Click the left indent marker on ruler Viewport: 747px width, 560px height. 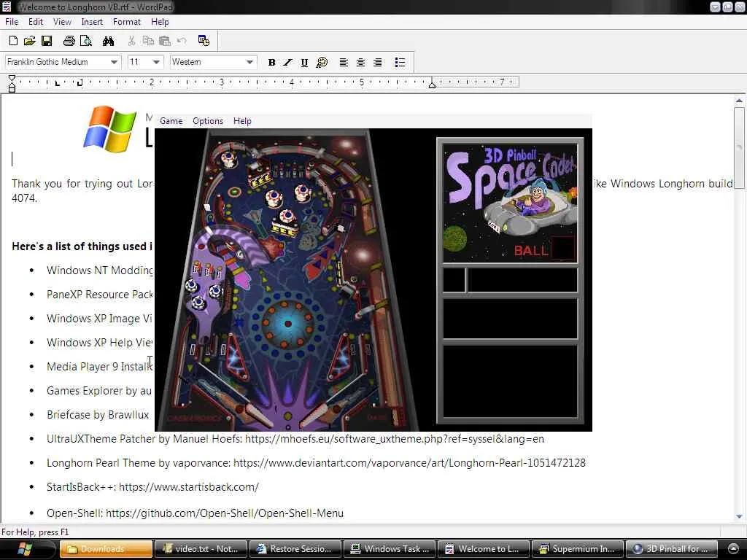pos(12,86)
